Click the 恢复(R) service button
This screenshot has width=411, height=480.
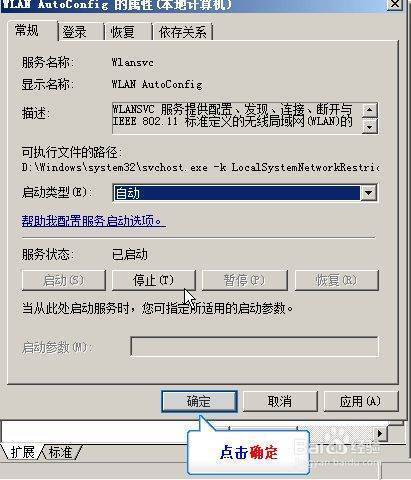click(337, 280)
